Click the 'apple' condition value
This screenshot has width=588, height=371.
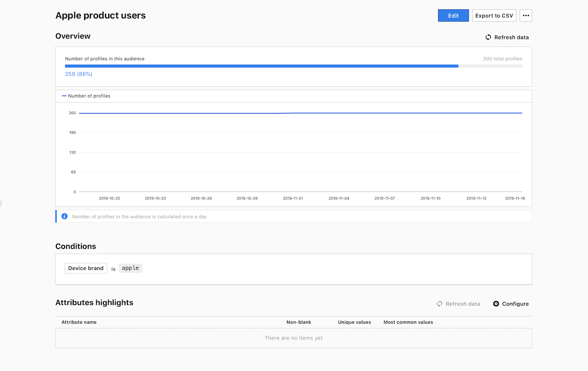point(130,268)
